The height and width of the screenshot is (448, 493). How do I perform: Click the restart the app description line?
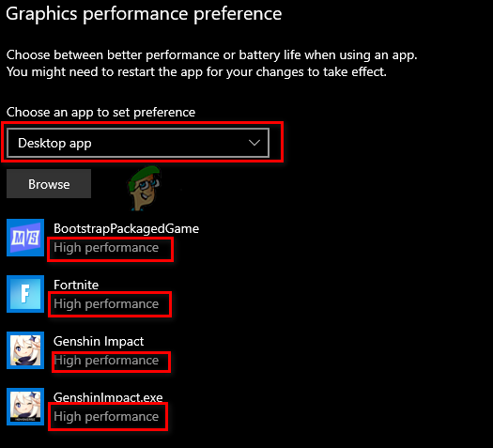tap(196, 72)
